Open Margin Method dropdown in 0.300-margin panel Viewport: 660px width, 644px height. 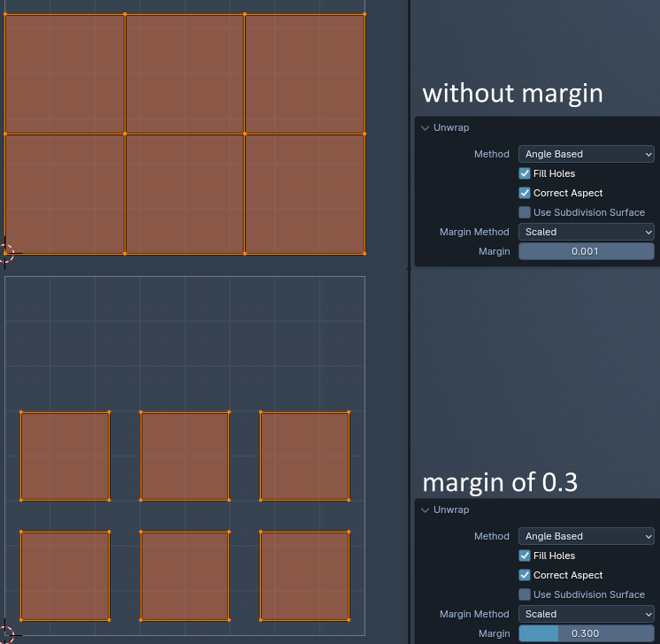tap(586, 614)
